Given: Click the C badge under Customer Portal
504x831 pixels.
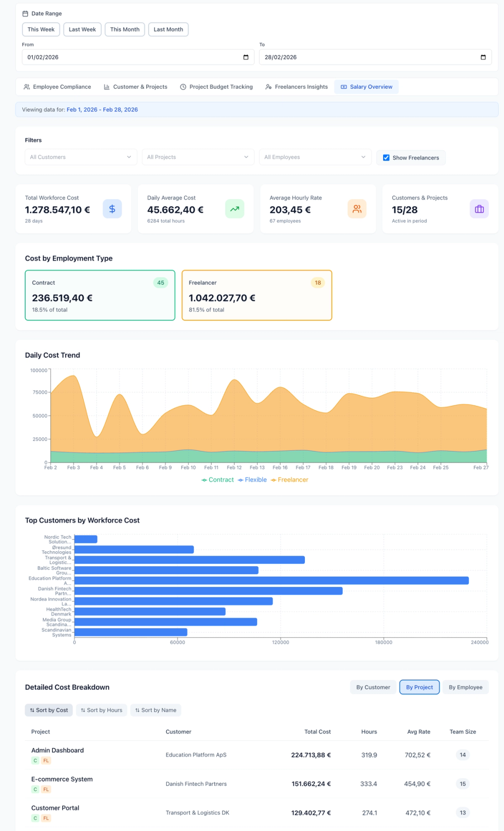Looking at the screenshot, I should 35,818.
